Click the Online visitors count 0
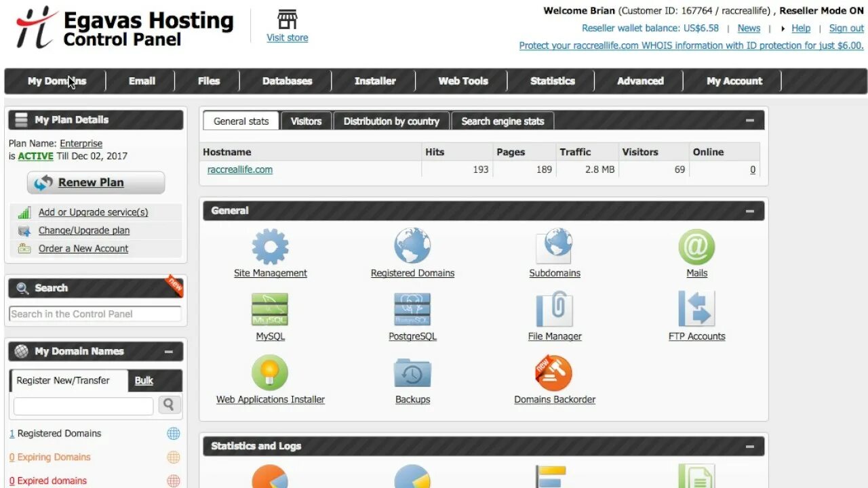 click(753, 170)
